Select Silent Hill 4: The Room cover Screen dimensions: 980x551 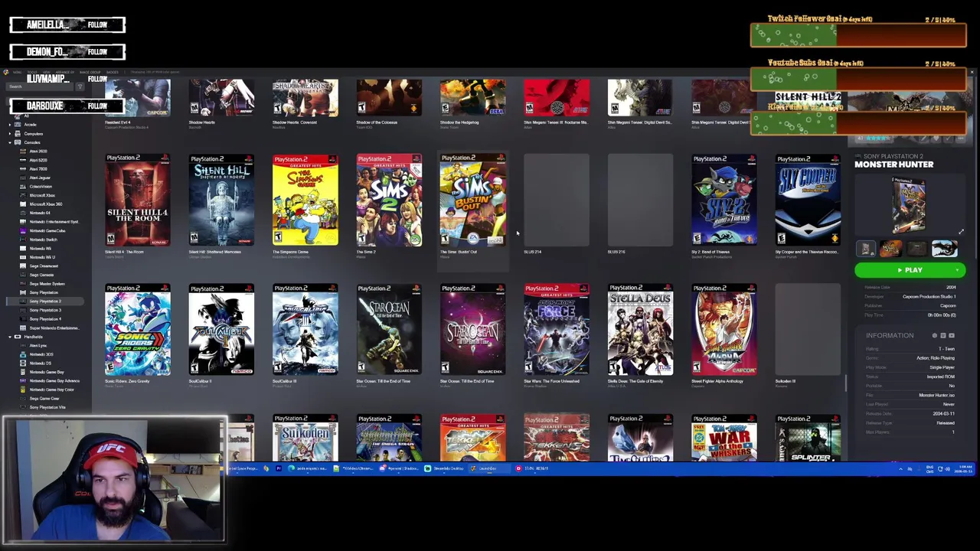click(138, 201)
